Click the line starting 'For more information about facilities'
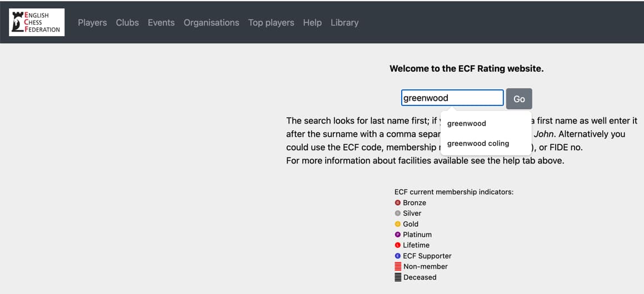The image size is (644, 294). pyautogui.click(x=425, y=161)
